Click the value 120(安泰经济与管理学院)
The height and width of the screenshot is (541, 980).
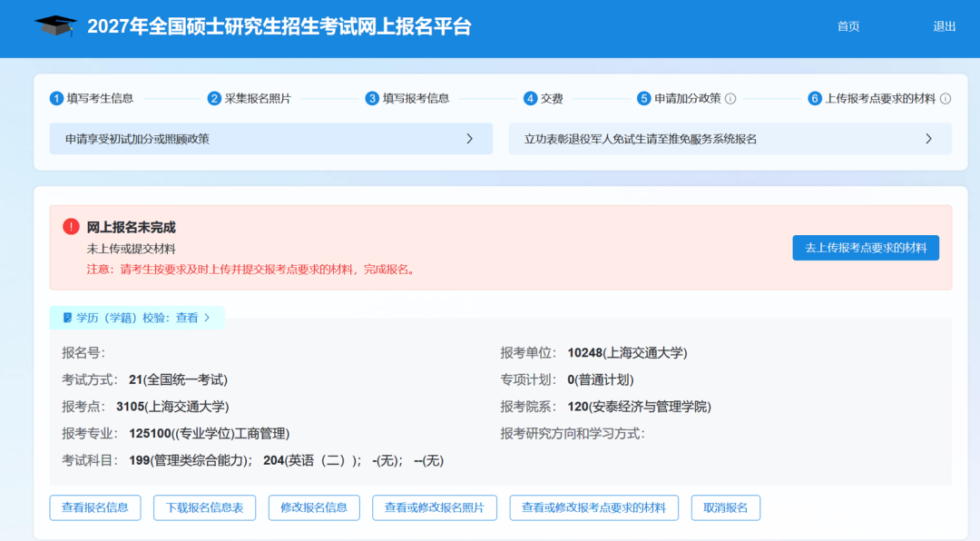click(x=640, y=407)
